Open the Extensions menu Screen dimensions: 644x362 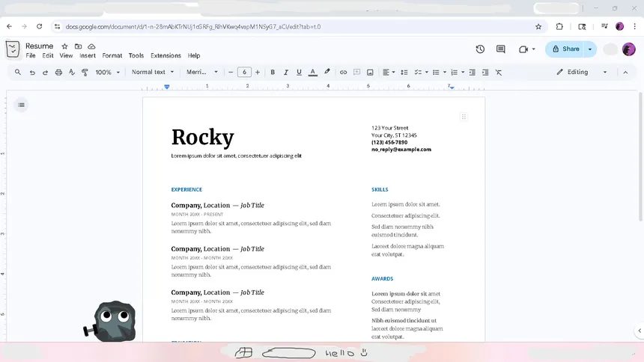pyautogui.click(x=165, y=55)
